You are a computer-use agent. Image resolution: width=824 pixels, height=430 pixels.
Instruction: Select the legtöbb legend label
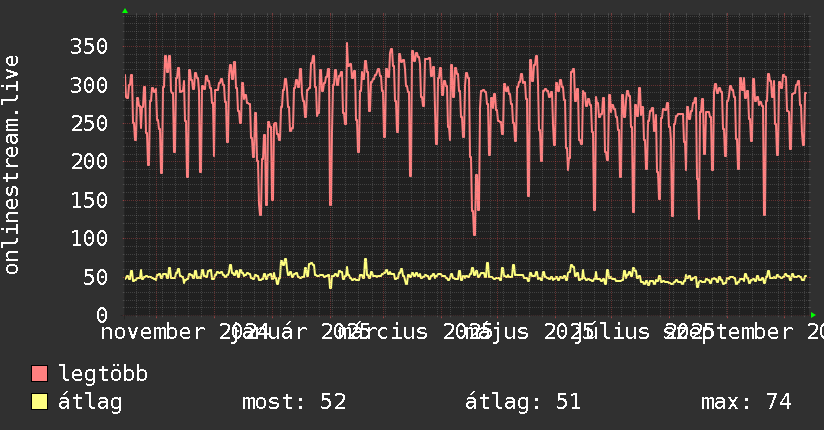click(x=103, y=373)
